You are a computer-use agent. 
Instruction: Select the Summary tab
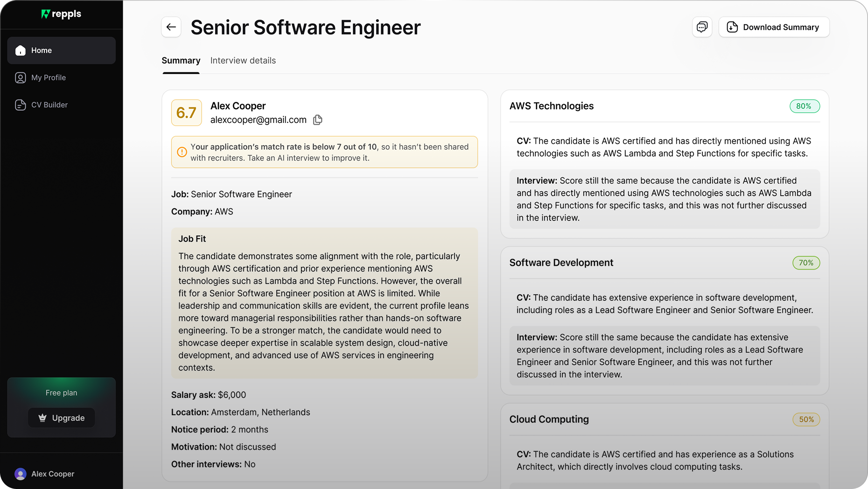pyautogui.click(x=181, y=61)
